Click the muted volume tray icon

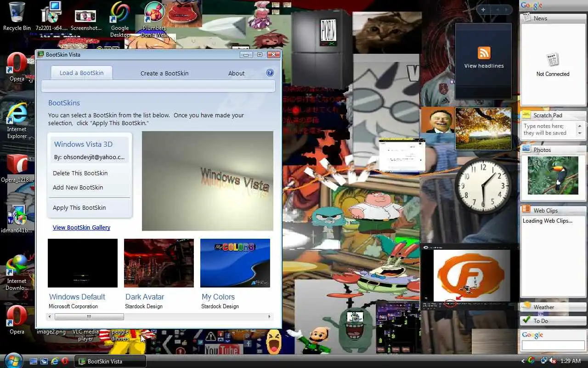[553, 361]
